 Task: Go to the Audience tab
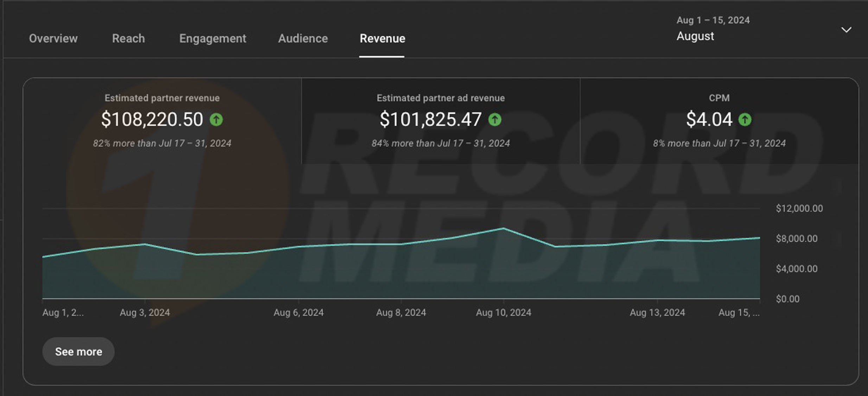[x=303, y=38]
